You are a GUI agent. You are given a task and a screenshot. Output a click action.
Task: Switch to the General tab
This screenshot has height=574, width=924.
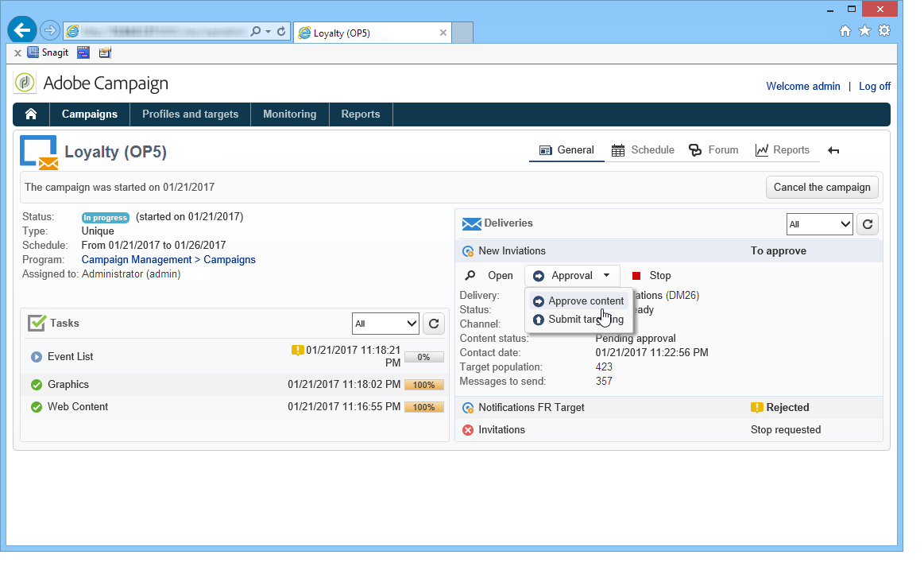tap(567, 149)
